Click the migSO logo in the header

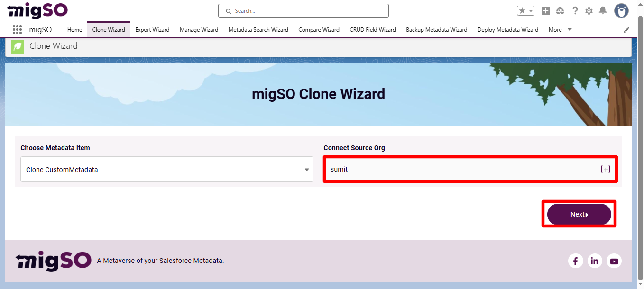[37, 10]
